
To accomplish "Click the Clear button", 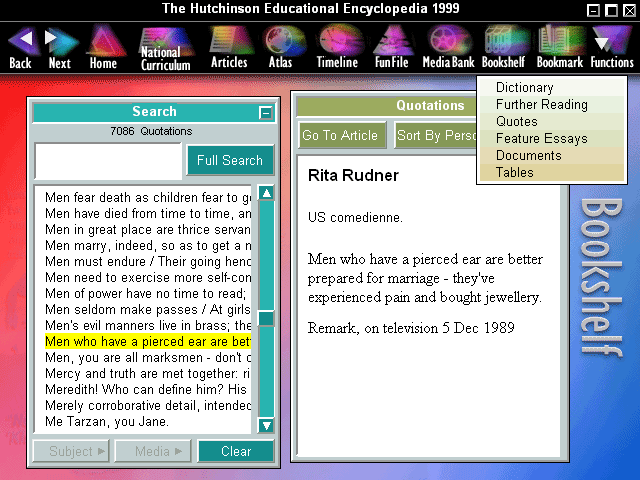I will click(x=236, y=451).
